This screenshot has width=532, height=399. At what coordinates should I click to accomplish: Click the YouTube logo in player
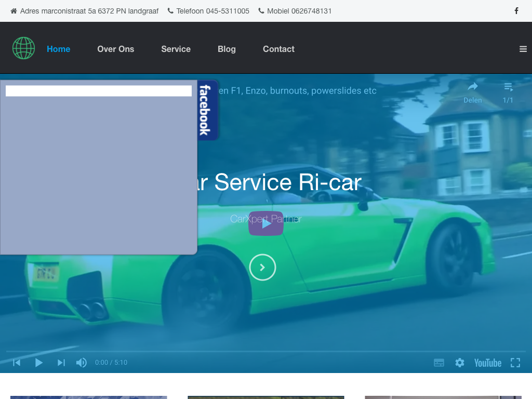(x=487, y=363)
